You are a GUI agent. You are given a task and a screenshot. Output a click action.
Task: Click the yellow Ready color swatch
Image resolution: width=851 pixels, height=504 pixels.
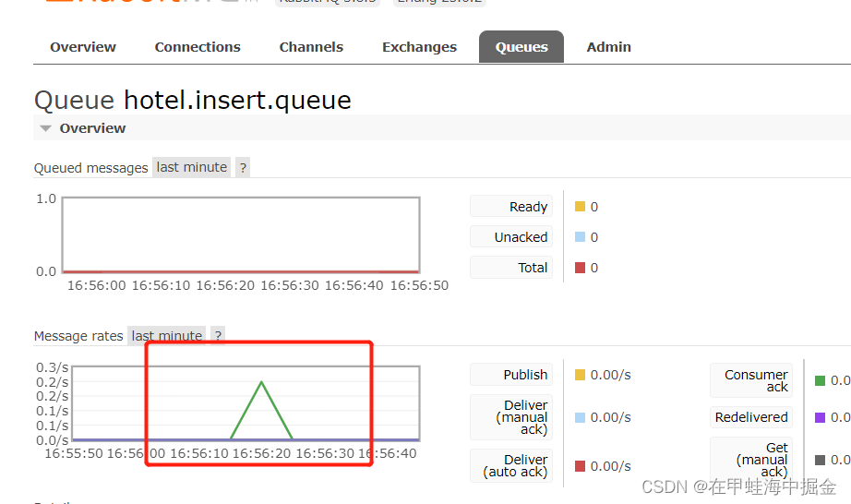pyautogui.click(x=581, y=207)
